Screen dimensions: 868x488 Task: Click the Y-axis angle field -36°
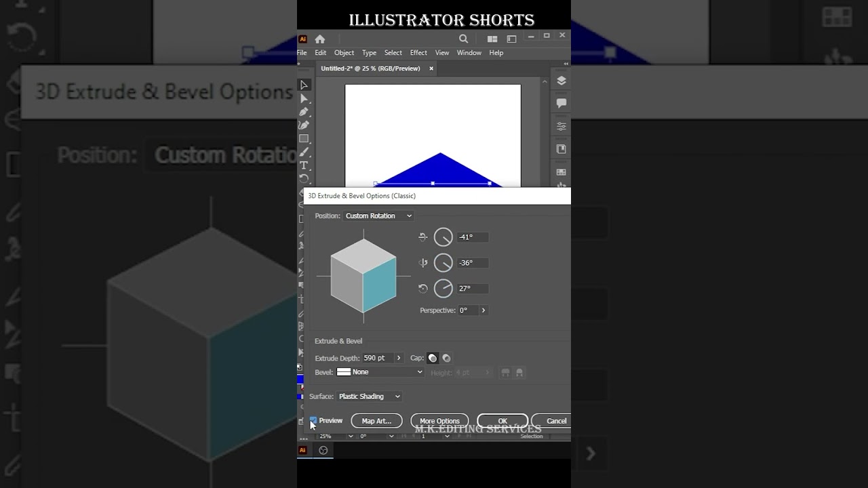coord(473,263)
